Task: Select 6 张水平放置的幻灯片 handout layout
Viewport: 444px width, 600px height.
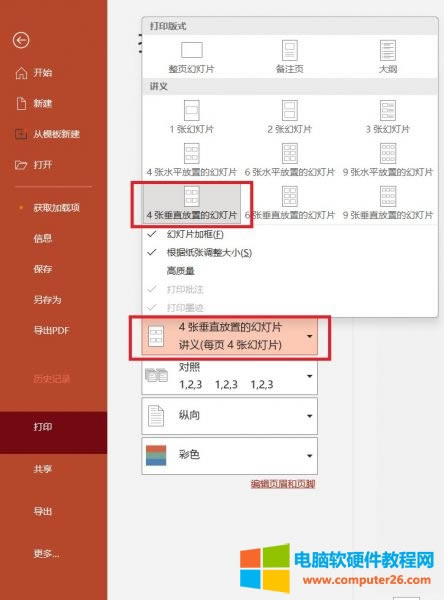Action: pyautogui.click(x=290, y=160)
